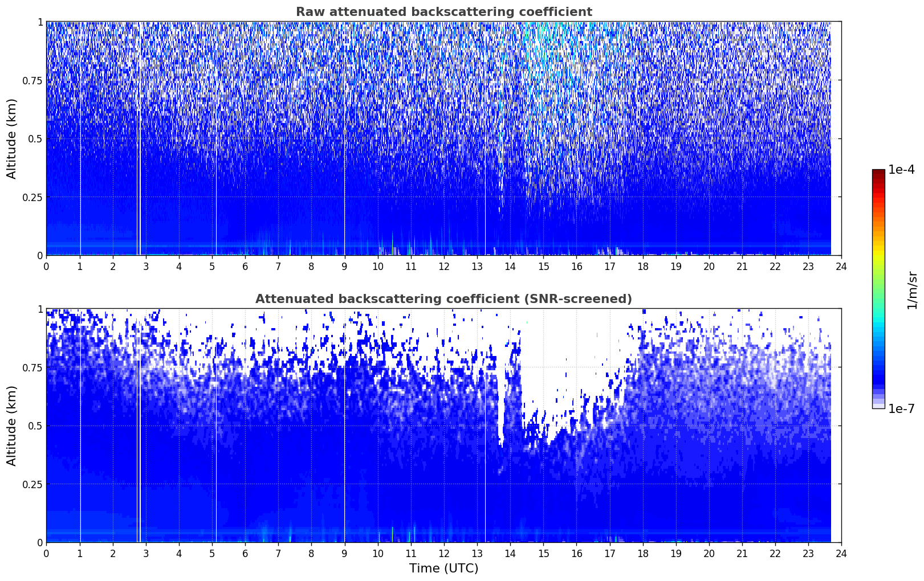Click time tick "4" under the Raw plot
The width and height of the screenshot is (924, 581).
(x=179, y=266)
